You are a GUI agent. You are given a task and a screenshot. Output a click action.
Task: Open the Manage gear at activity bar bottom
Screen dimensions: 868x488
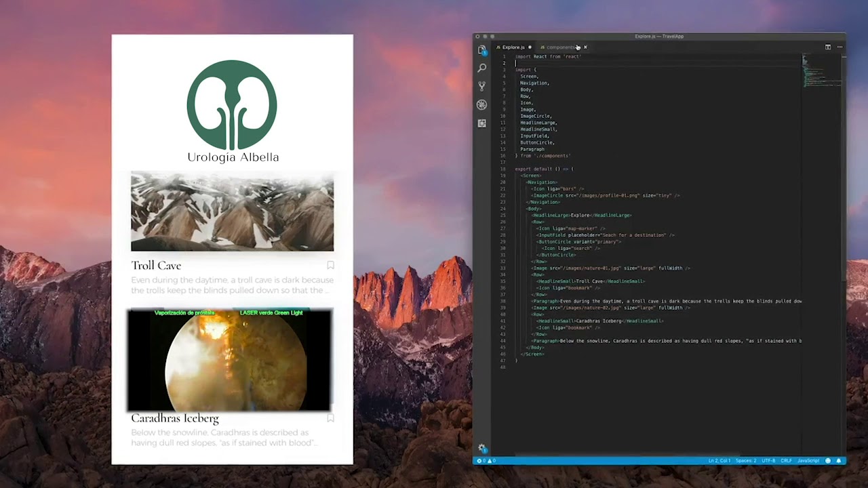pos(481,448)
